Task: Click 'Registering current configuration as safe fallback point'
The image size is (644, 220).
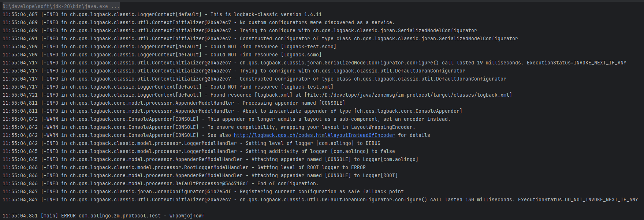Action: [321, 191]
